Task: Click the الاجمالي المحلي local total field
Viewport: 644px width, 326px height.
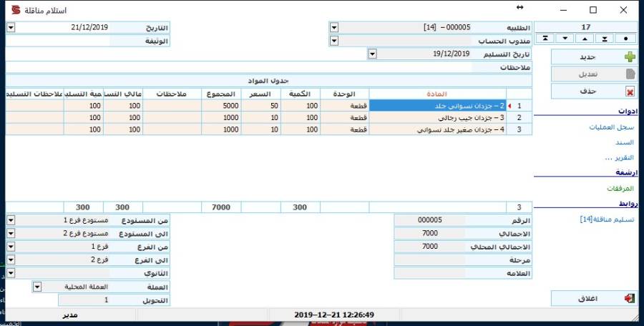Action: pos(430,247)
